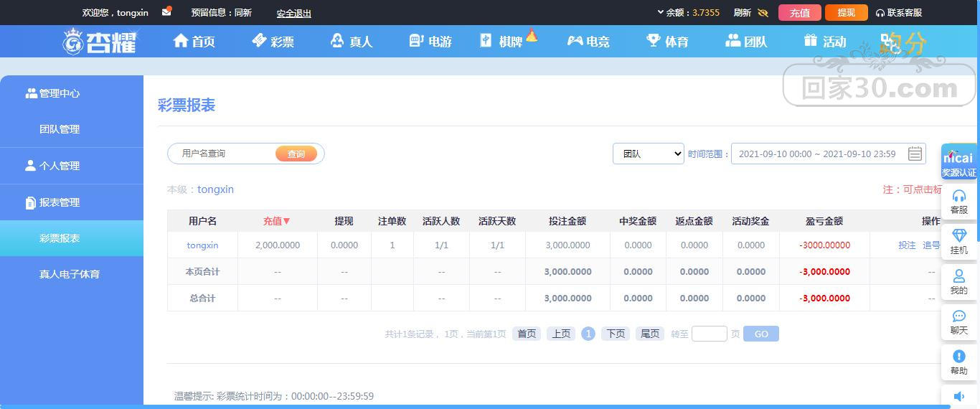Click the 下页 next page button

[616, 334]
